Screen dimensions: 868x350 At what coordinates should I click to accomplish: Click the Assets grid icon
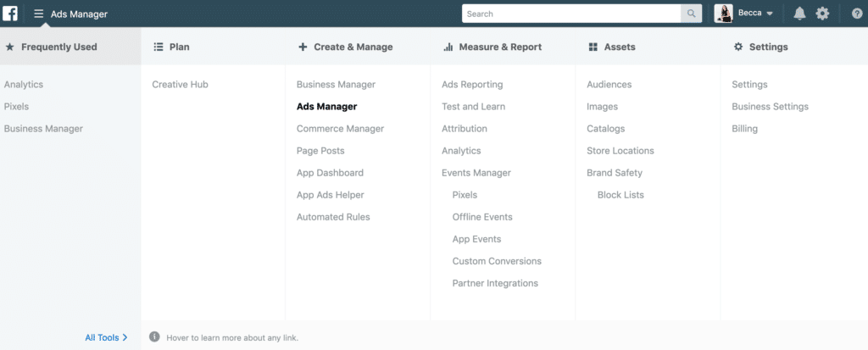[593, 47]
